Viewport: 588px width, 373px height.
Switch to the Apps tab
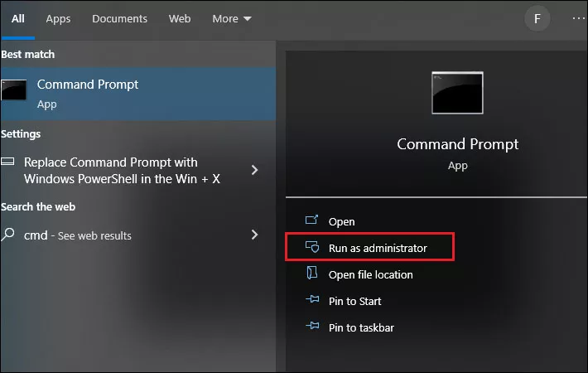pyautogui.click(x=58, y=19)
